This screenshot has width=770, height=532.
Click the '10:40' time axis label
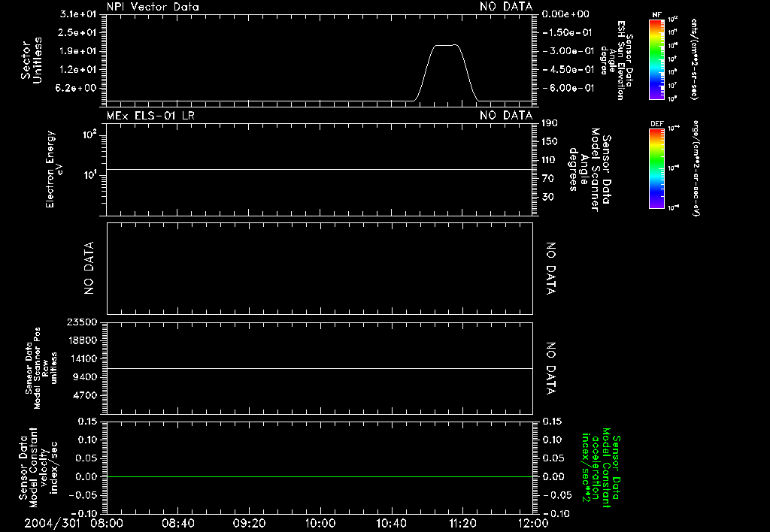pos(391,524)
